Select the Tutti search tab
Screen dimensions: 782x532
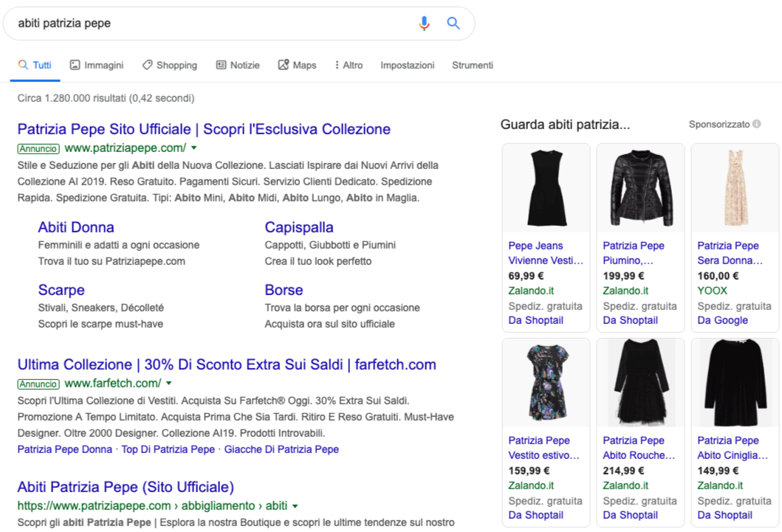35,65
